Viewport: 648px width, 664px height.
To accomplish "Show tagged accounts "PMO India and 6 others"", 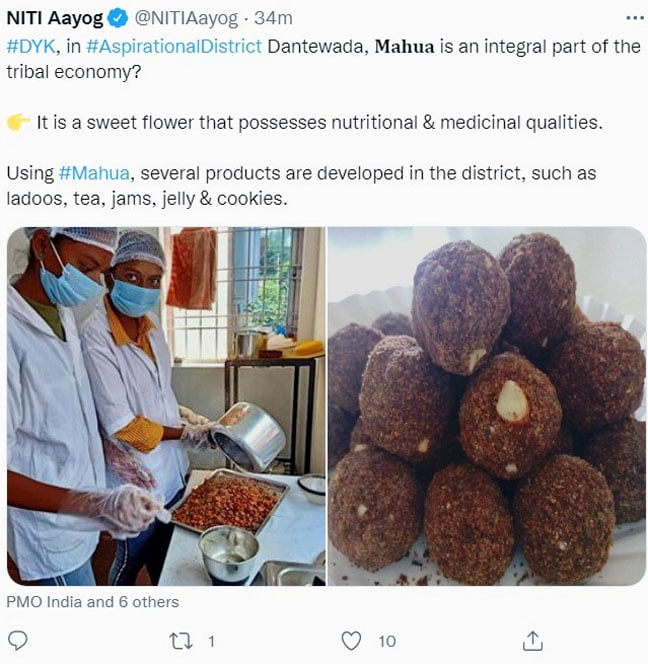I will pos(92,602).
